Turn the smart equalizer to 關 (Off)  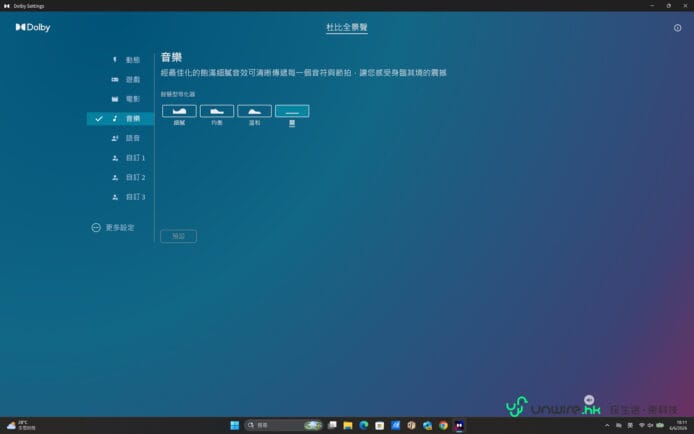[292, 111]
